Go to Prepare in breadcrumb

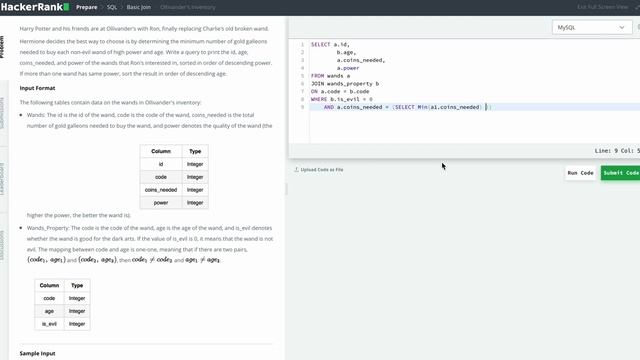(87, 7)
